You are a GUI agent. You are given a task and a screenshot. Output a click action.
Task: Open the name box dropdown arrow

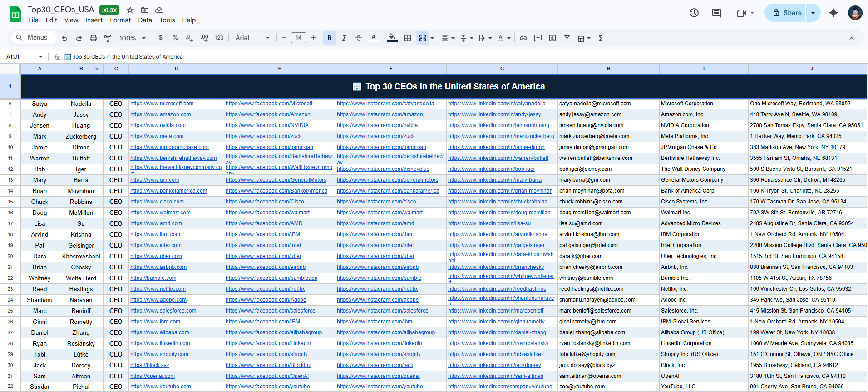click(41, 57)
